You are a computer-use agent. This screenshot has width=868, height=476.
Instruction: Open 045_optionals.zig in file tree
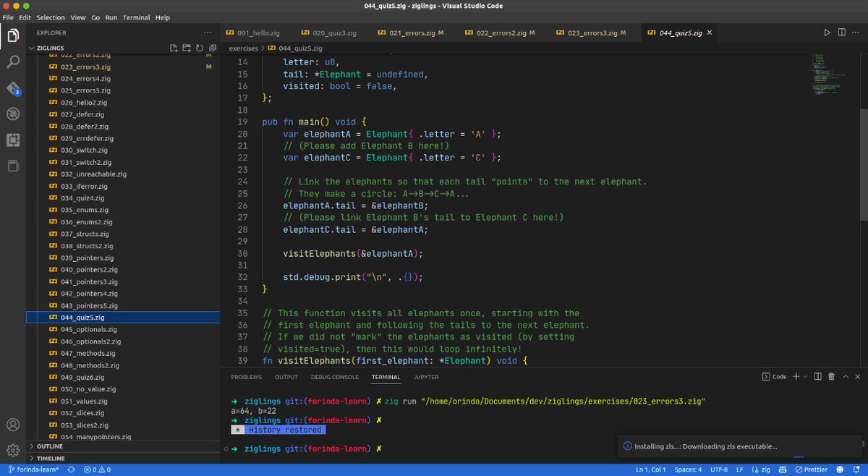point(89,329)
